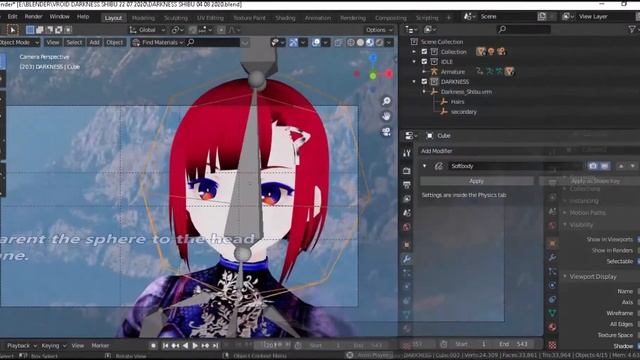This screenshot has height=360, width=640.
Task: Open the Playback menu in timeline
Action: (x=21, y=346)
